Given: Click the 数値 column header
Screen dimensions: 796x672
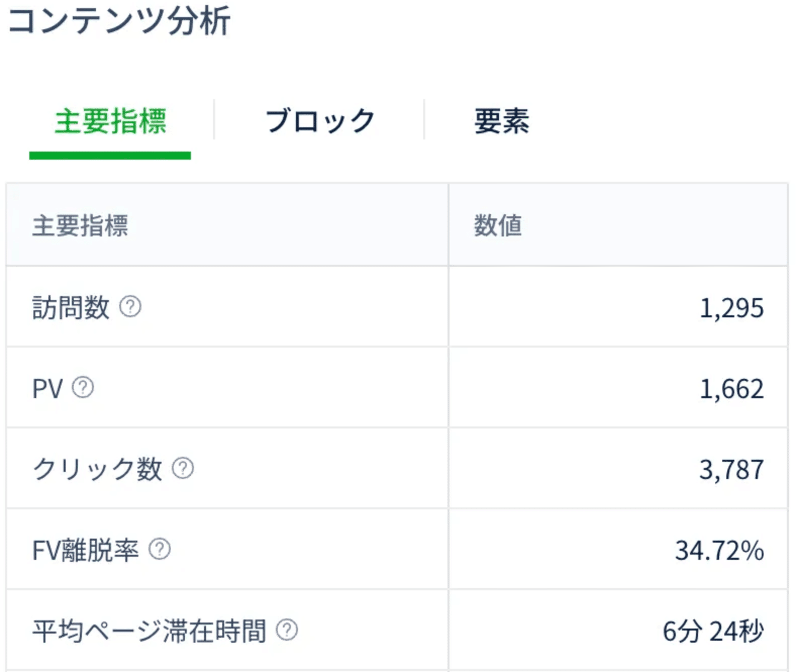Looking at the screenshot, I should pyautogui.click(x=498, y=225).
